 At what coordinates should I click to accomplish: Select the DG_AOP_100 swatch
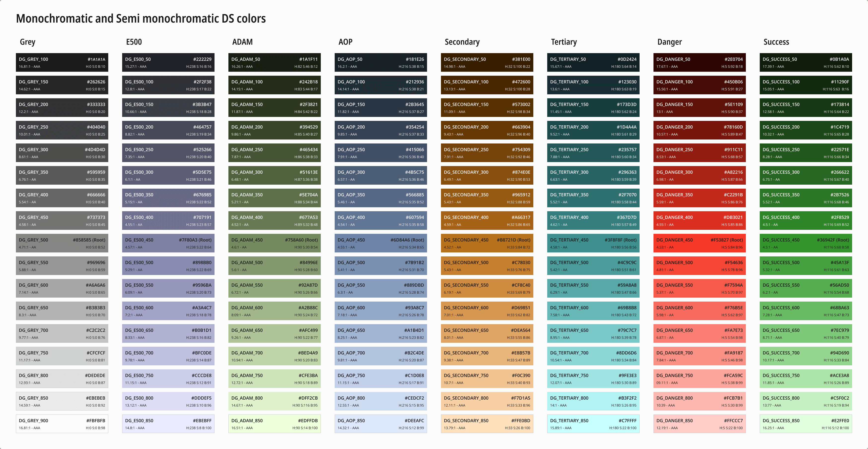(x=381, y=85)
